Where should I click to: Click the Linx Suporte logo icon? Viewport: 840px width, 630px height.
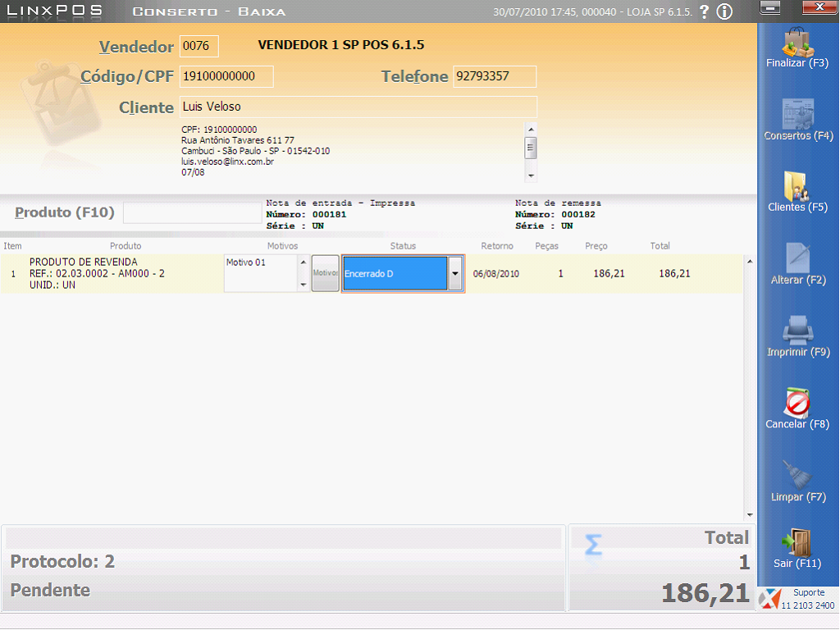coord(769,599)
